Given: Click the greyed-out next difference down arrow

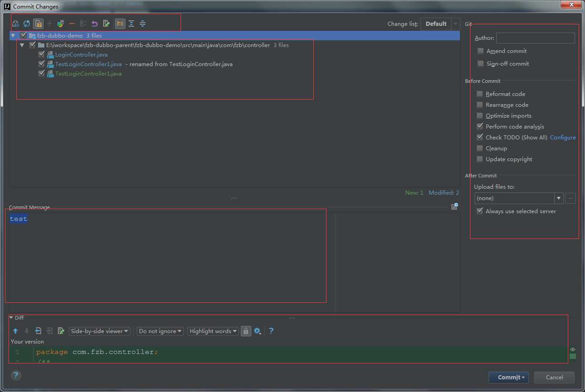Looking at the screenshot, I should (27, 331).
